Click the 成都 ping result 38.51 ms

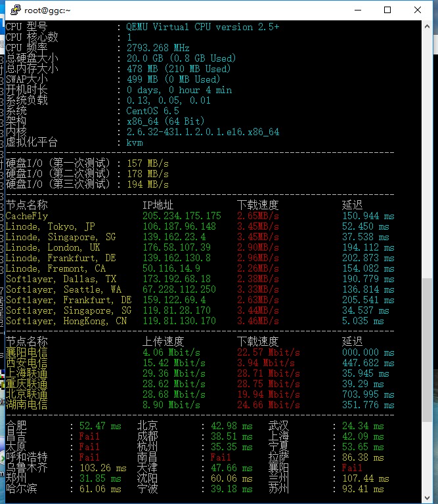pos(232,436)
